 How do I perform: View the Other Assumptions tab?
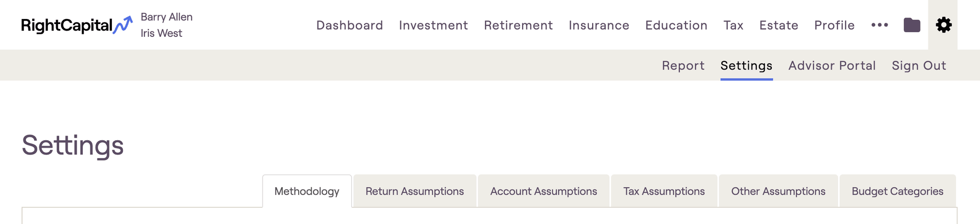click(778, 191)
